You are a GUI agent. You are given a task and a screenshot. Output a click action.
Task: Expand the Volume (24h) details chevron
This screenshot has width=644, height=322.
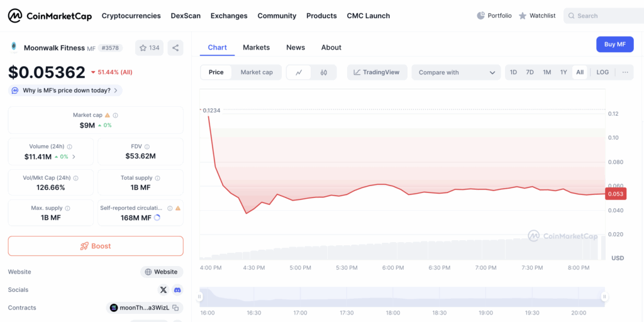(x=74, y=157)
